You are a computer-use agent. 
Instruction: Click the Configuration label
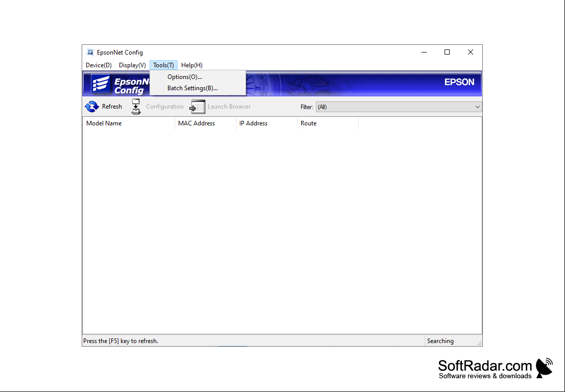pos(165,107)
